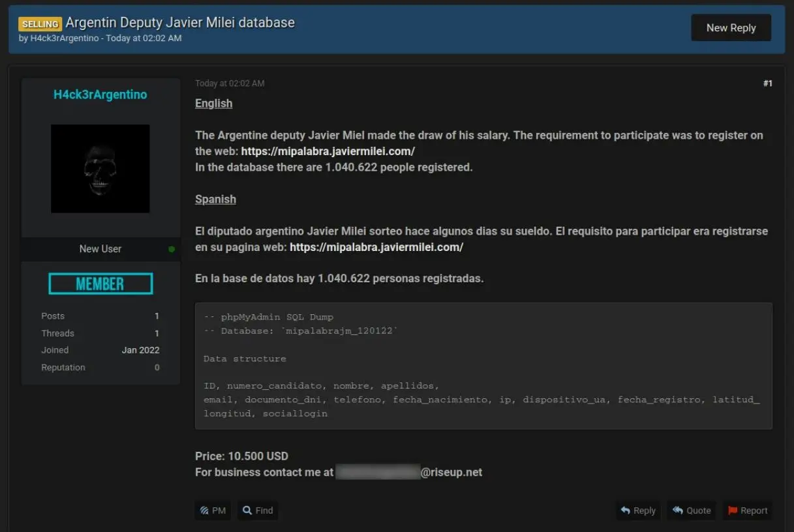Click the Find posts button
The image size is (794, 532).
pyautogui.click(x=258, y=510)
